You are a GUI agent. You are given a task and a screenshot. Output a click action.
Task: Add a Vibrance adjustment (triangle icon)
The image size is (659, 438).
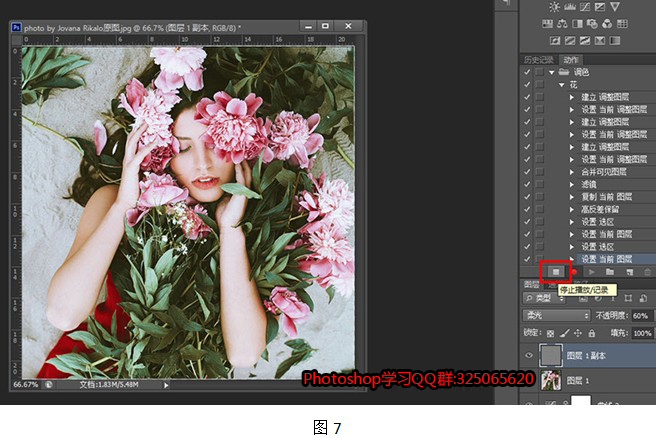click(x=615, y=7)
